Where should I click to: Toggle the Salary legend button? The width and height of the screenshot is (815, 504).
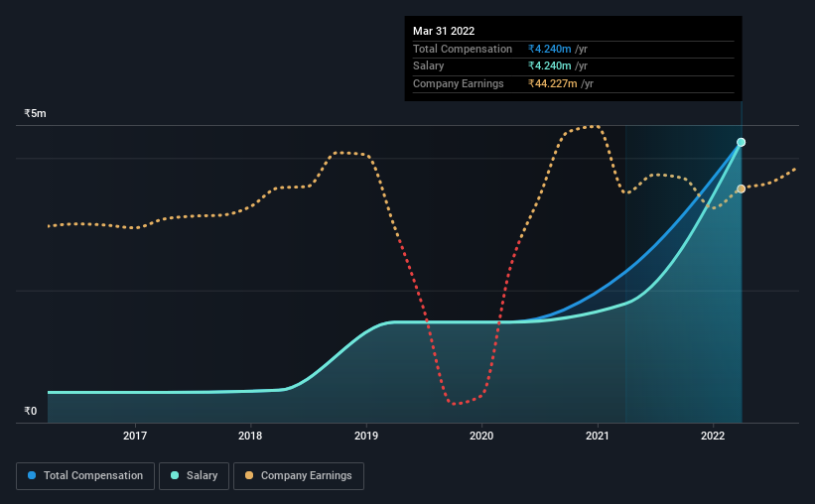194,476
